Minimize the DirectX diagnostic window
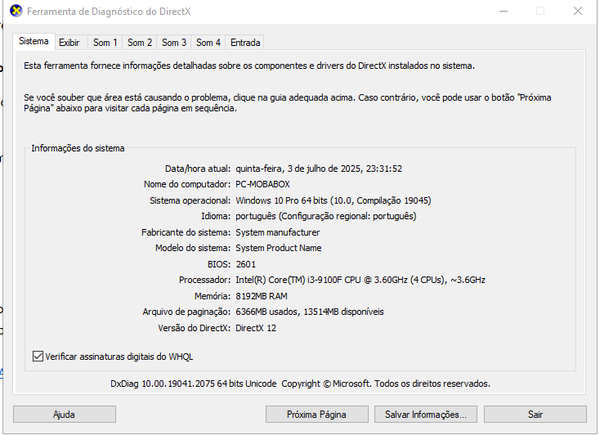This screenshot has width=600, height=436. [504, 11]
